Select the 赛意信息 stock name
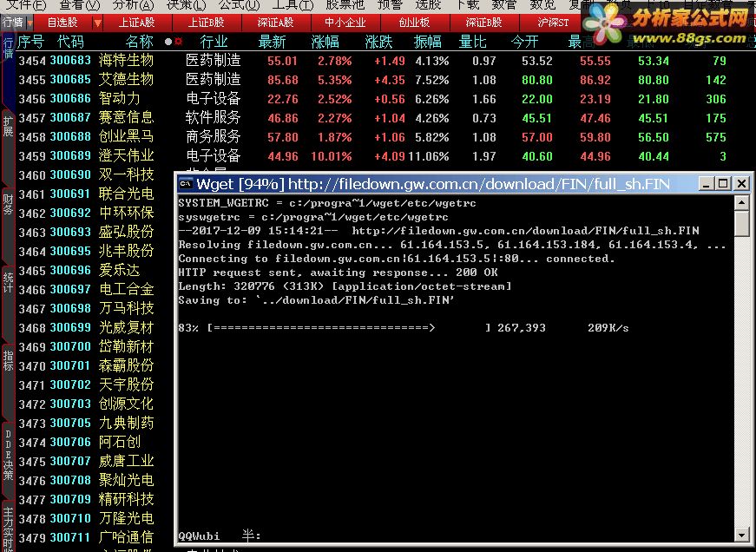 pyautogui.click(x=126, y=118)
